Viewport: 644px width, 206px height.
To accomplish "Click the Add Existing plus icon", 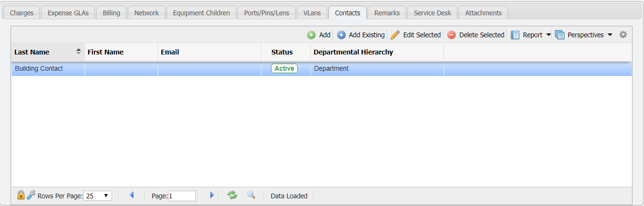I will pos(341,35).
